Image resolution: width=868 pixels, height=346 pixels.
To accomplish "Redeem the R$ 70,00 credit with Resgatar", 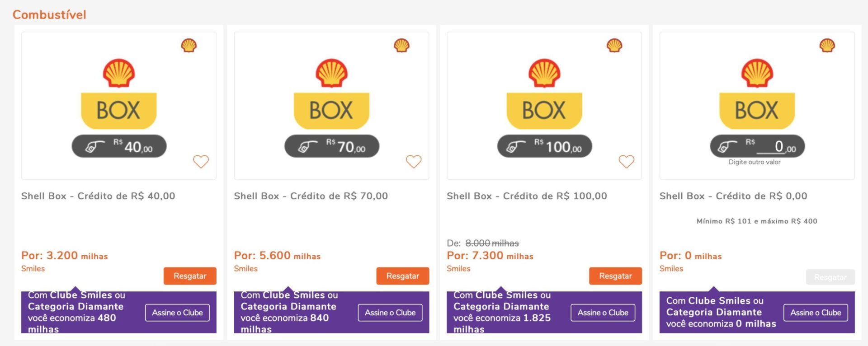I will click(x=402, y=276).
